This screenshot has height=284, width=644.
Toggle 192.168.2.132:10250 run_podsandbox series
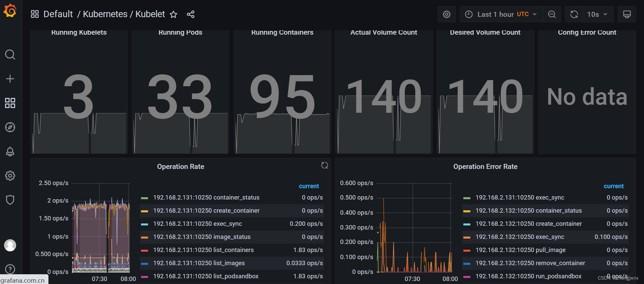click(528, 276)
